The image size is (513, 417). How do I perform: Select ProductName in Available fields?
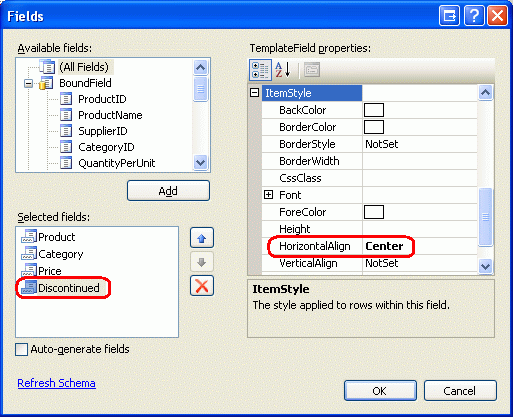coord(110,115)
